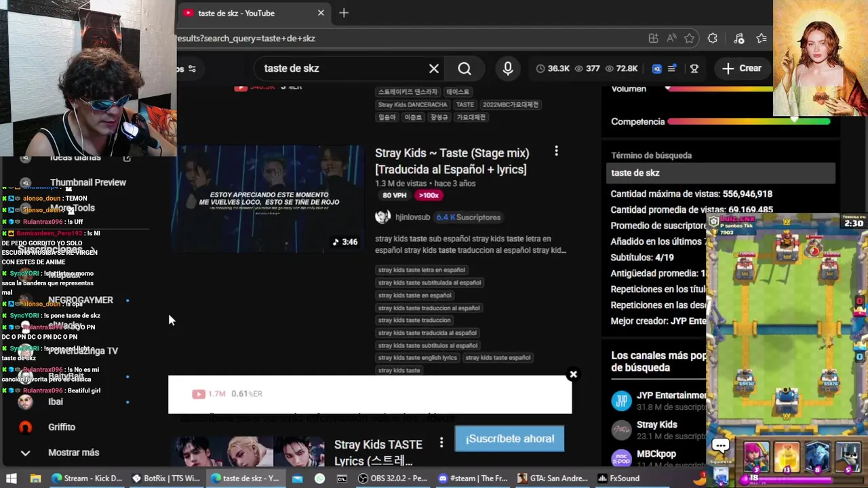Click the 72.8K views stat in vidIQ bar
This screenshot has height=488, width=868.
(x=621, y=68)
